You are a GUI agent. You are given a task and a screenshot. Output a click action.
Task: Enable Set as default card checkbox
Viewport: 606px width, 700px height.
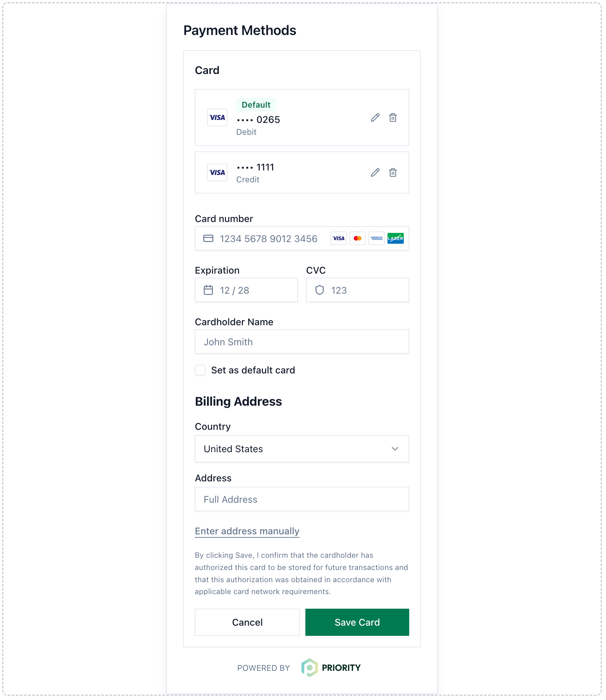tap(200, 370)
